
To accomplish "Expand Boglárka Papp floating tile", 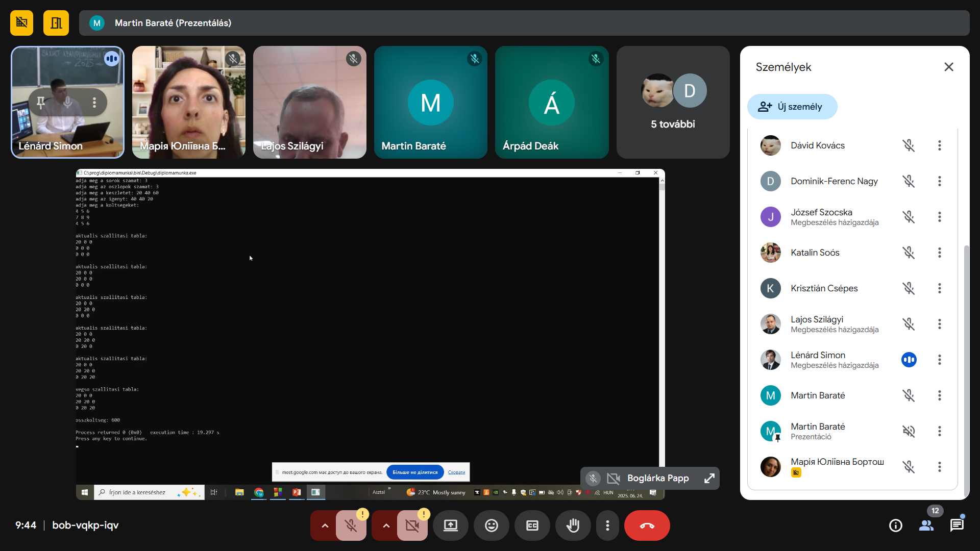I will pos(709,478).
